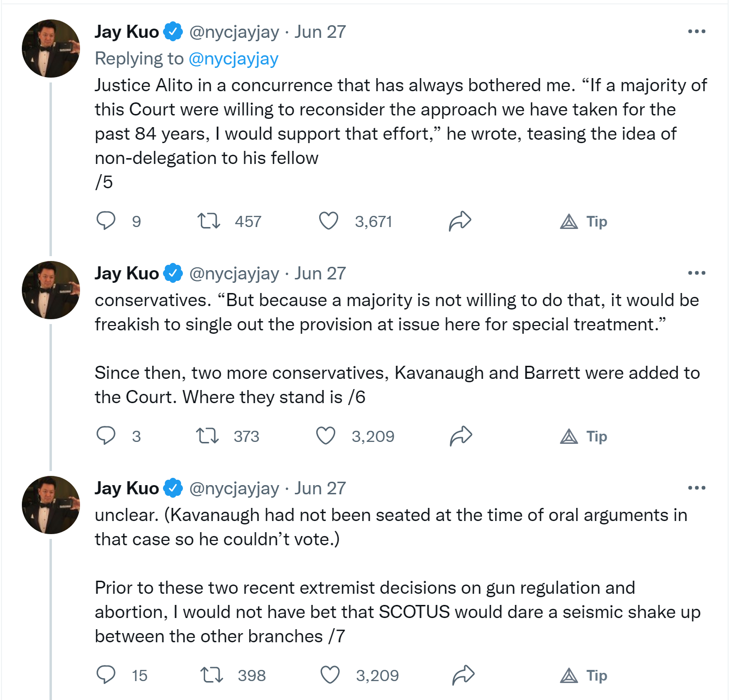Share the tweet ending in /5
733x700 pixels.
[460, 221]
